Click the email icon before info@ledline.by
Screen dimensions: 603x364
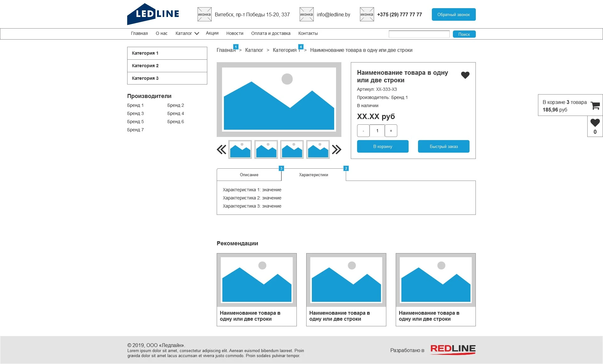coord(307,14)
